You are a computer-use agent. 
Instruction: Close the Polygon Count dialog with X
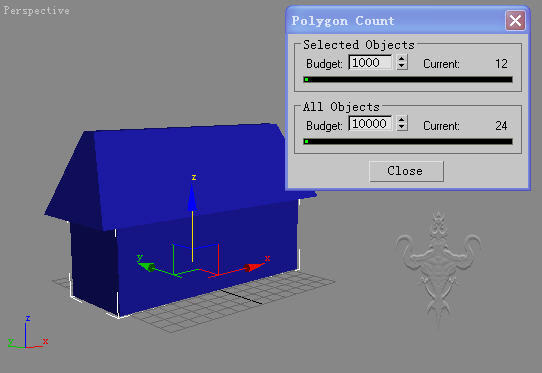515,21
